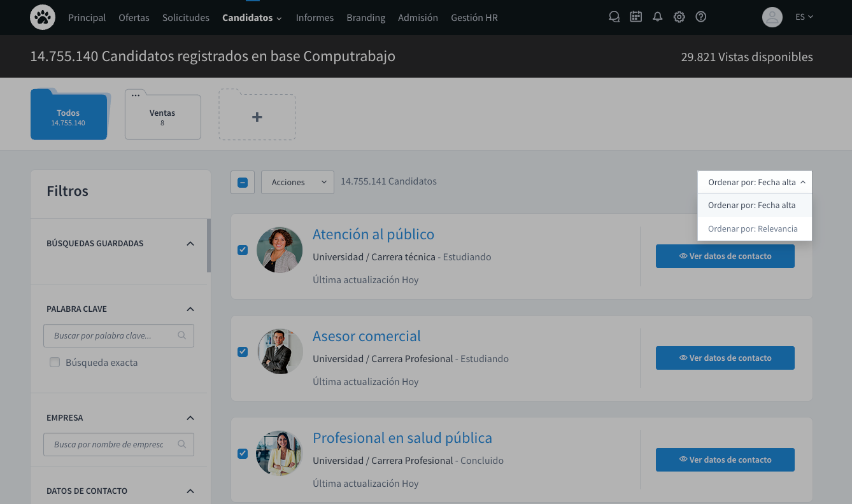Click the help question mark icon

point(701,17)
